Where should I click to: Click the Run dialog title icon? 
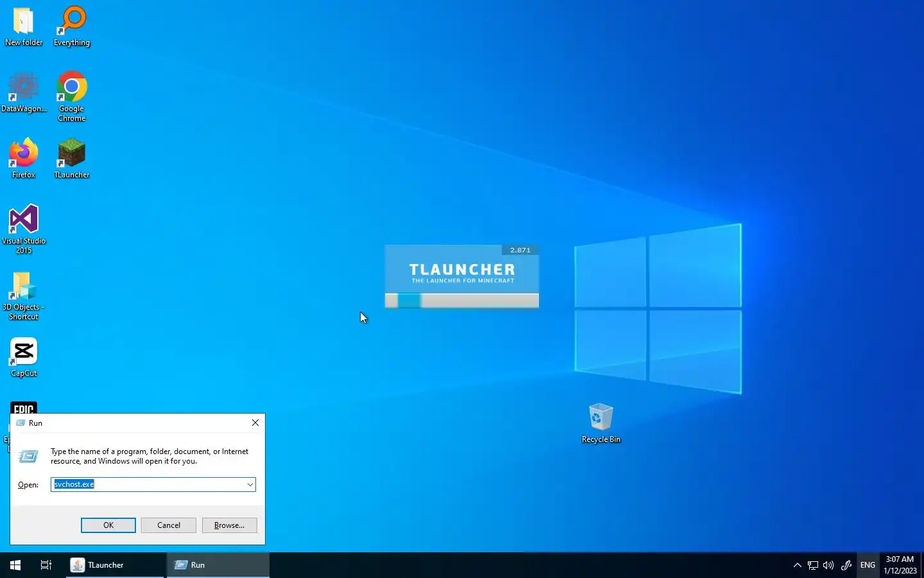coord(21,423)
